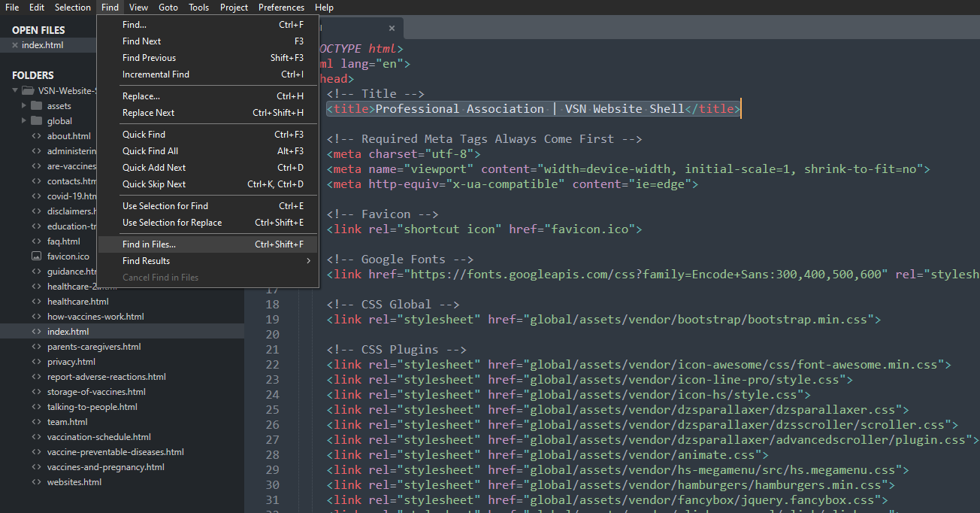Click the favicon.ico image file icon
The image size is (980, 513).
click(x=36, y=256)
